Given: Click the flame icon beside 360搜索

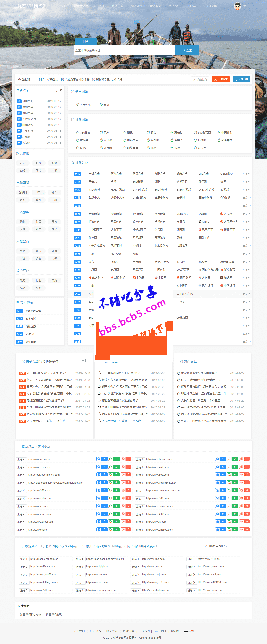Looking at the screenshot, I should click(x=78, y=132).
